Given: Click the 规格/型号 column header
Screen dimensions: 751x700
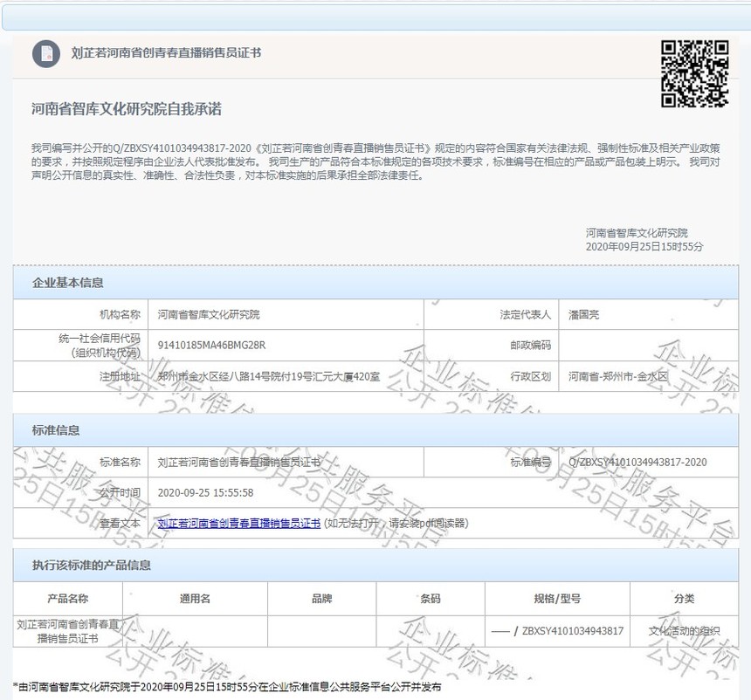Looking at the screenshot, I should click(x=557, y=599).
